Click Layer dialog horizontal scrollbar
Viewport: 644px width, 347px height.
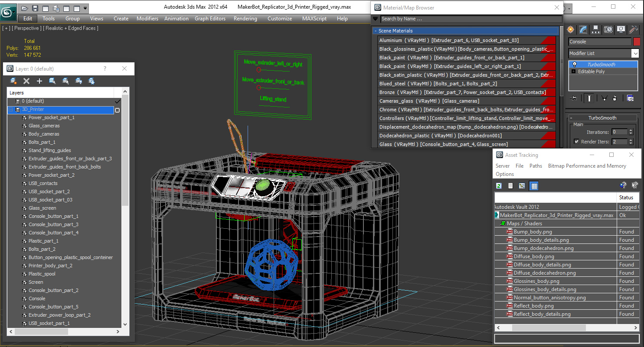click(x=65, y=331)
